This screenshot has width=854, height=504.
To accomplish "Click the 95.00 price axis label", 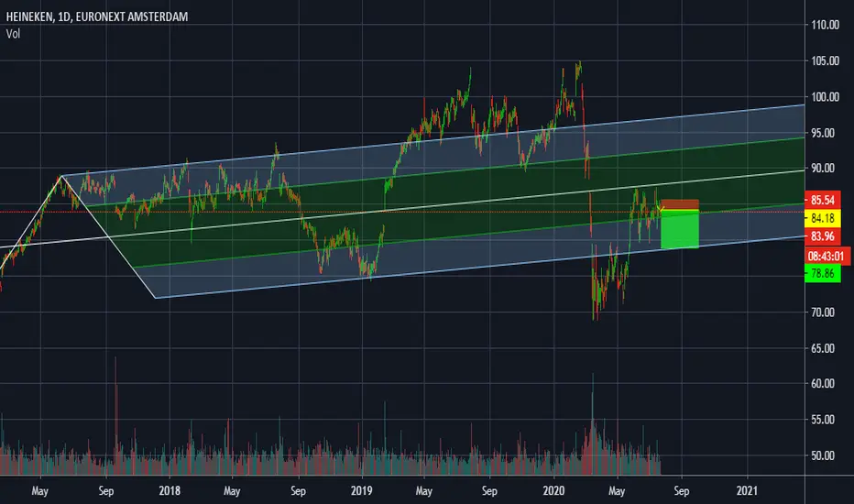I will 823,133.
